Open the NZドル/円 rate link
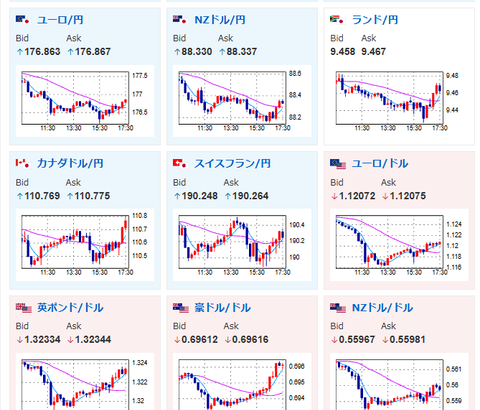The height and width of the screenshot is (410, 480). coord(220,20)
